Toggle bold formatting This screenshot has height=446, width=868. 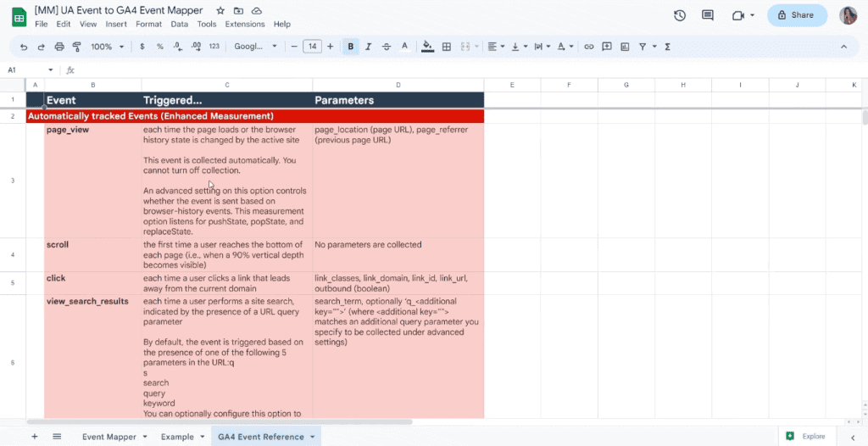click(350, 47)
